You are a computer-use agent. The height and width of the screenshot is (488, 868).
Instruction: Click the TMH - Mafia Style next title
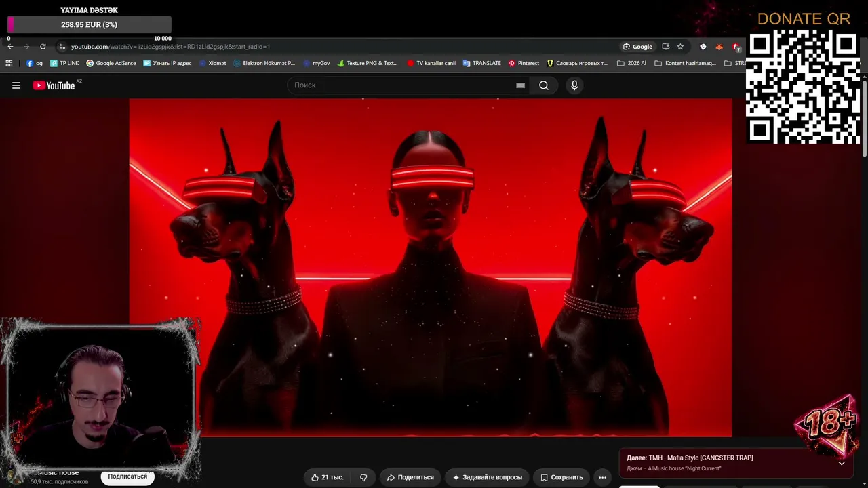coord(701,457)
